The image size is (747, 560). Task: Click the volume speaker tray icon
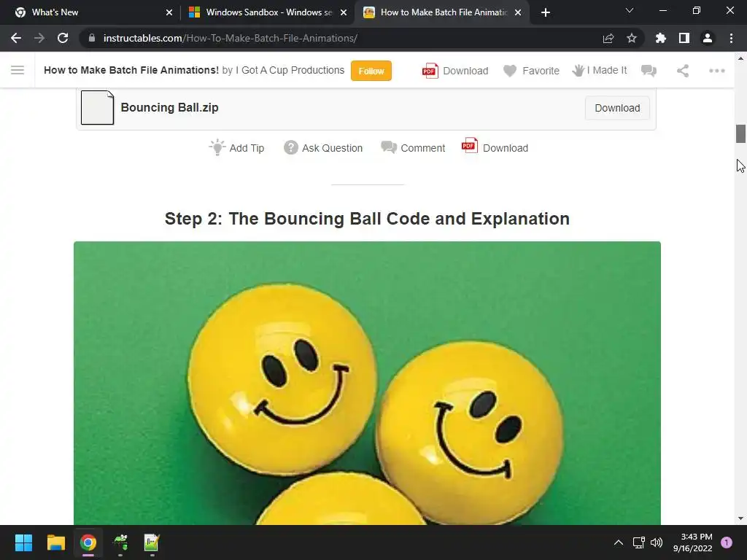657,542
